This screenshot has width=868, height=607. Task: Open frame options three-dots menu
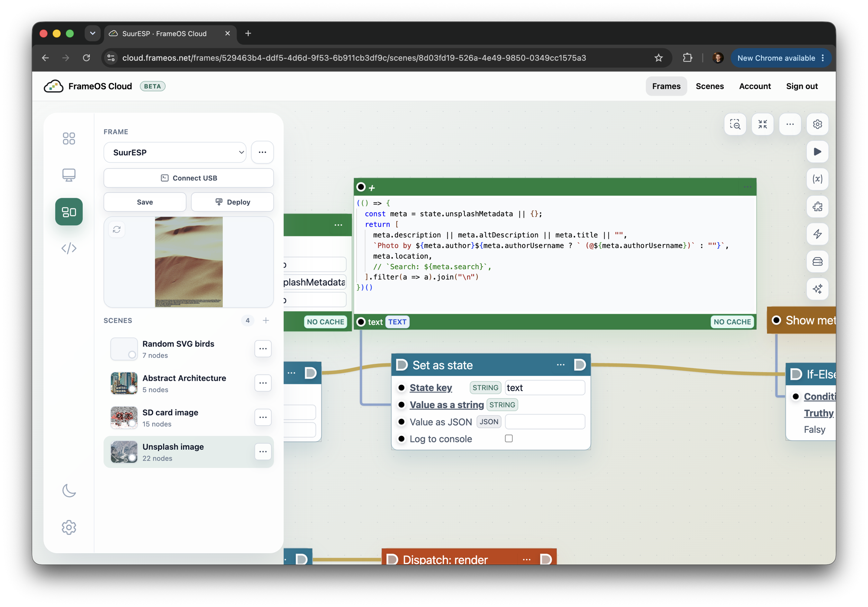point(263,152)
